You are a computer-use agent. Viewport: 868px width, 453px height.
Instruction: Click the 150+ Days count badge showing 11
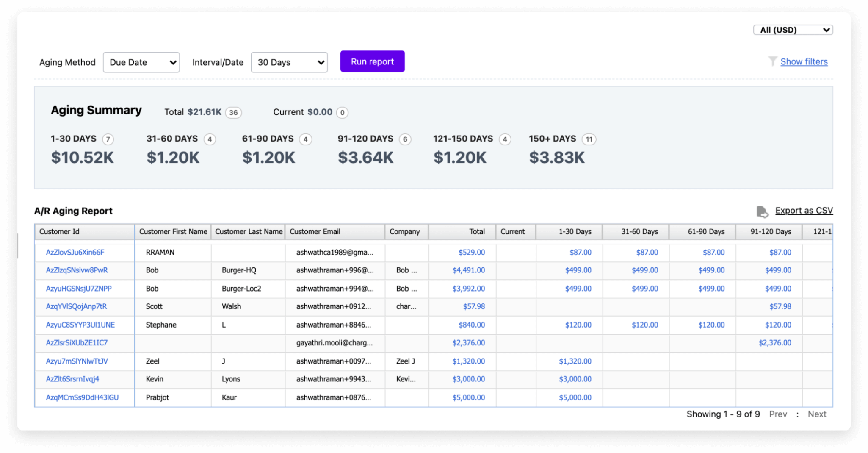pyautogui.click(x=590, y=139)
